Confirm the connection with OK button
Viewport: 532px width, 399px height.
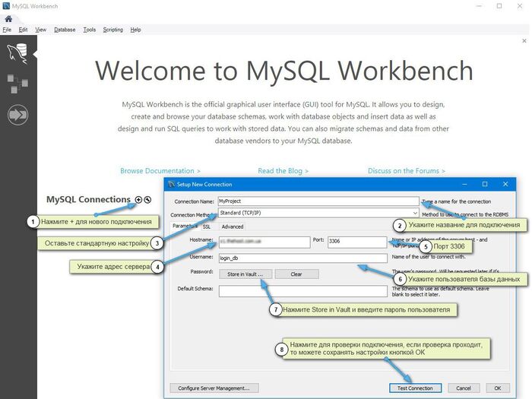(x=498, y=388)
